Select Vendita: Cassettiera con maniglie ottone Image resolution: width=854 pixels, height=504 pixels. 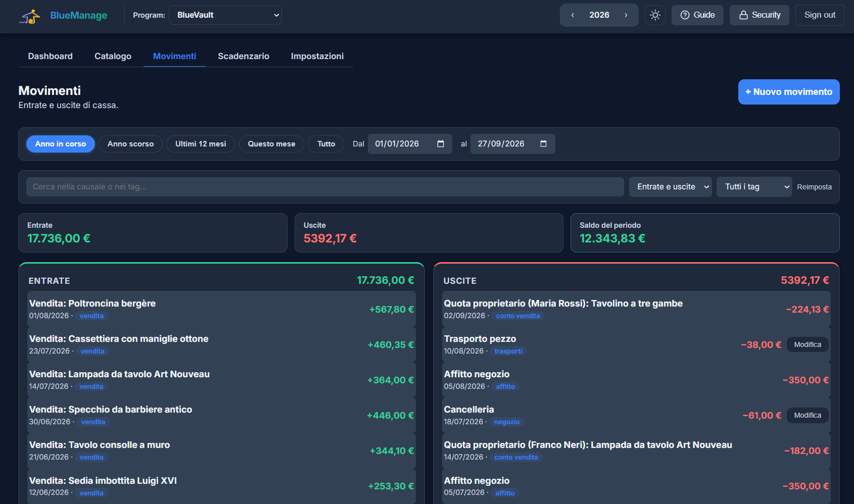tap(221, 344)
